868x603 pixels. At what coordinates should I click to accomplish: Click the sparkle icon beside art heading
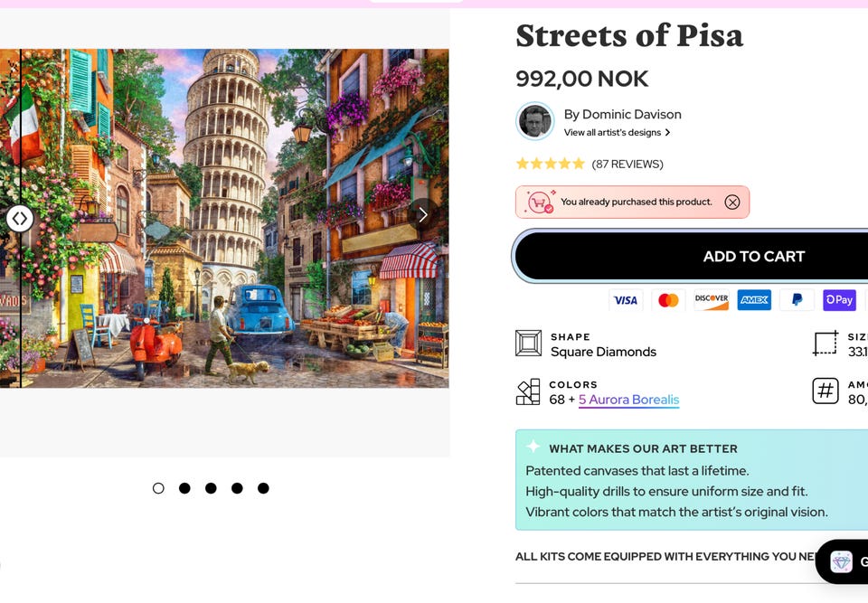click(533, 447)
